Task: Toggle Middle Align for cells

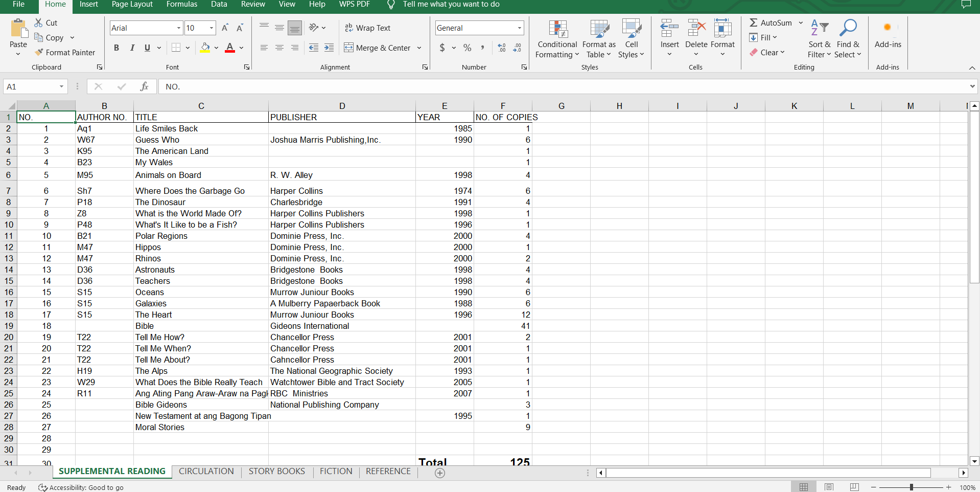Action: (x=279, y=28)
